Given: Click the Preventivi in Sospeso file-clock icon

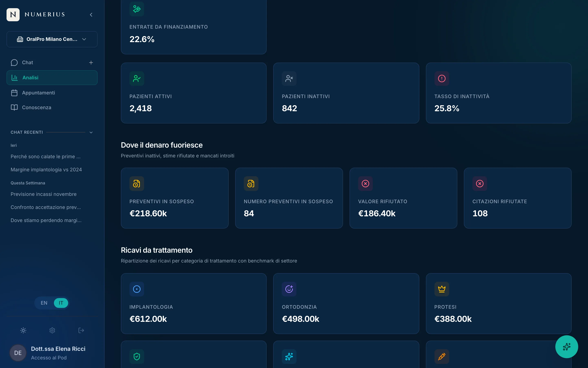Looking at the screenshot, I should tap(137, 184).
